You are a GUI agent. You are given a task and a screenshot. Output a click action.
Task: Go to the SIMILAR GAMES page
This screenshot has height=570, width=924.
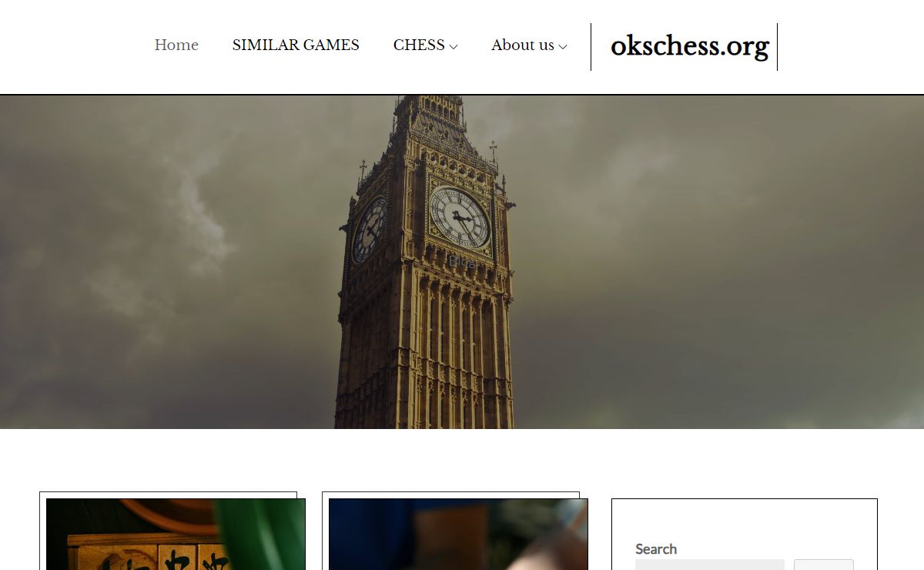[x=296, y=45]
